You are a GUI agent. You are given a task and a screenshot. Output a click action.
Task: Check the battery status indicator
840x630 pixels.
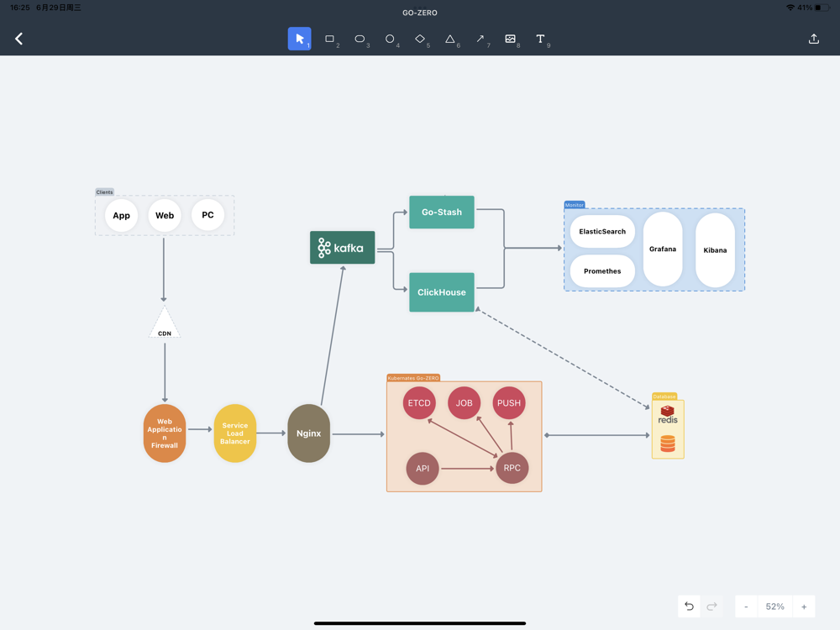[822, 8]
